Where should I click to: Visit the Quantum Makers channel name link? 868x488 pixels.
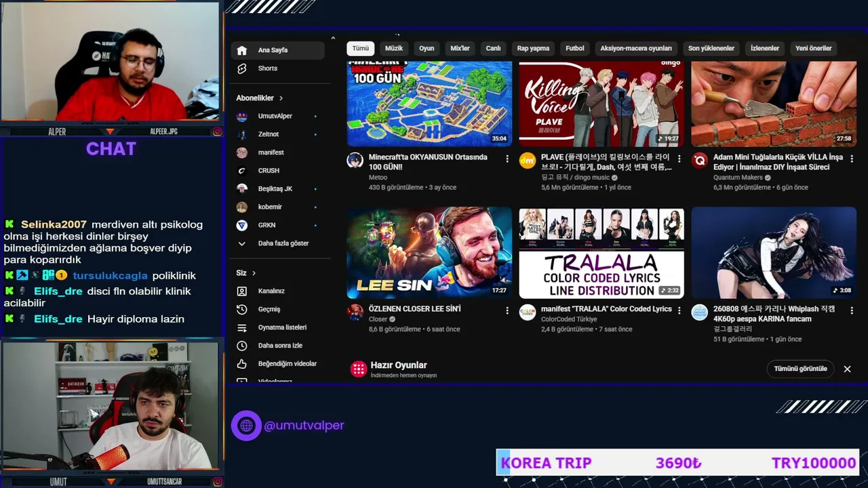[738, 178]
